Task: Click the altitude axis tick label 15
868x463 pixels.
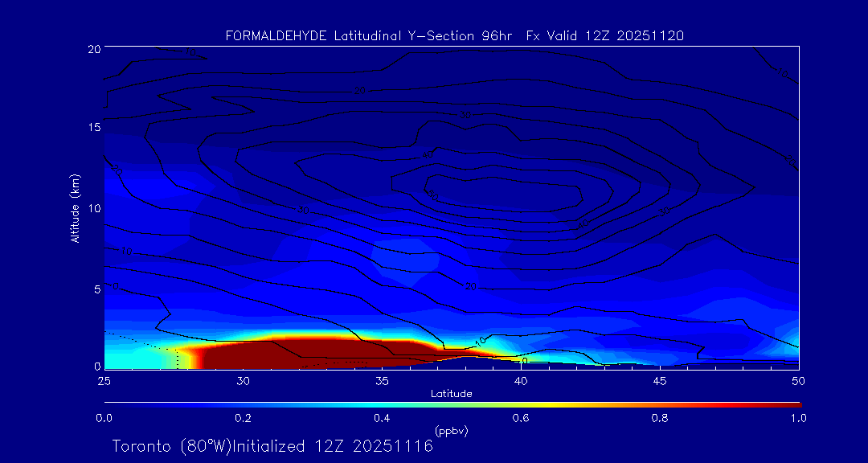Action: point(93,127)
